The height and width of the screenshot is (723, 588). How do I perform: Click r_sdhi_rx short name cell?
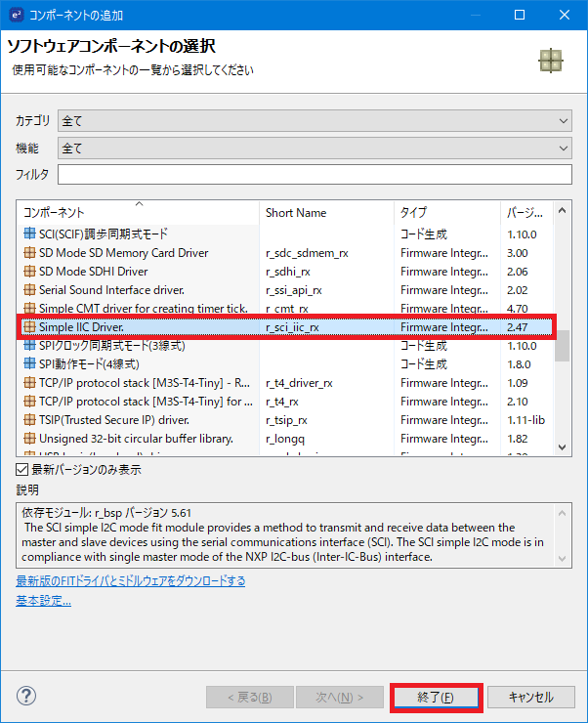tap(287, 272)
